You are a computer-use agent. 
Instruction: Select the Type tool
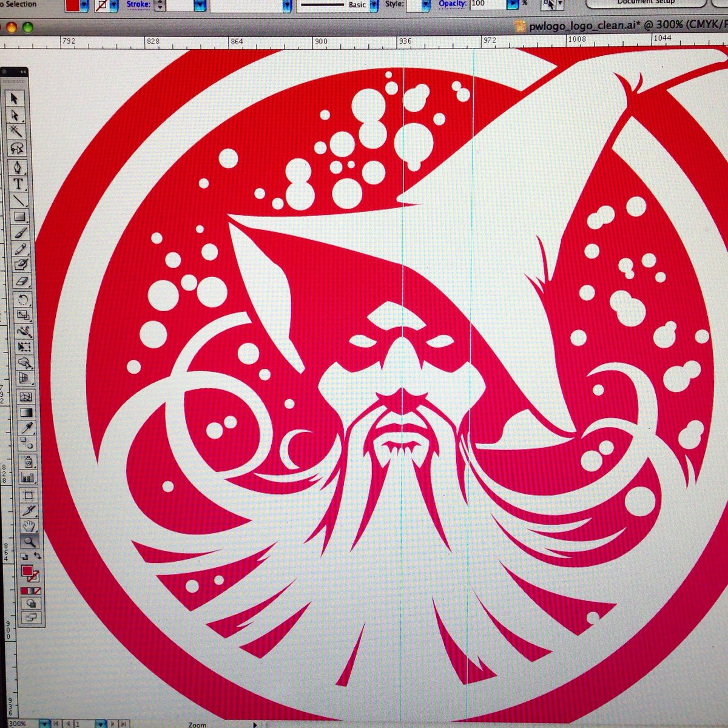click(19, 184)
